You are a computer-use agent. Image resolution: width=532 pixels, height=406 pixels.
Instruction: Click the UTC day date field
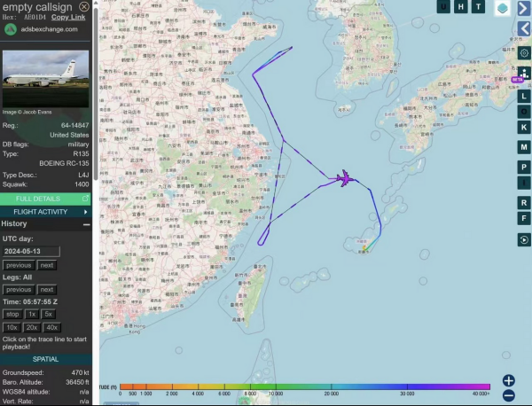[x=31, y=252]
